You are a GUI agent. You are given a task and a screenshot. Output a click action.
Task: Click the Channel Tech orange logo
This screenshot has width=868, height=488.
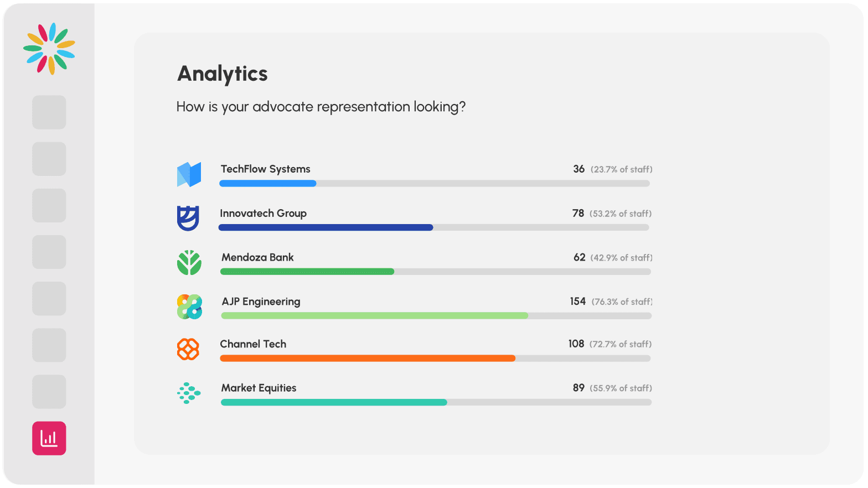(x=188, y=349)
